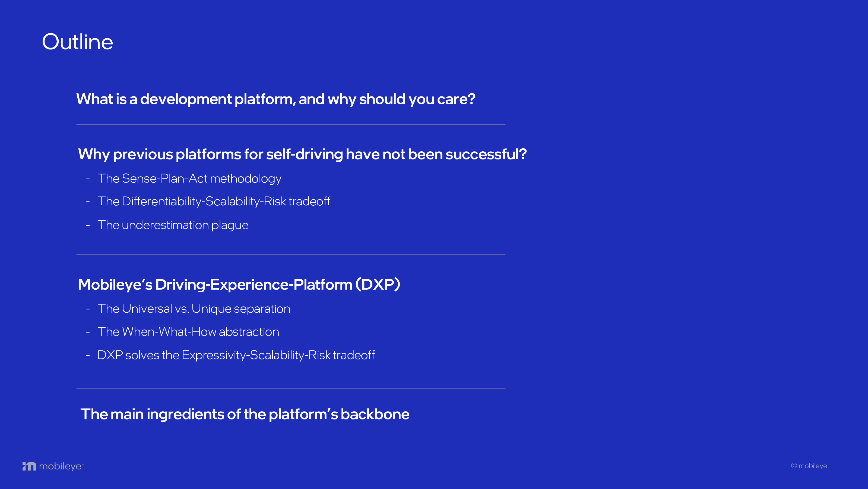Click the platform's backbone ingredients heading
The width and height of the screenshot is (868, 489).
245,414
